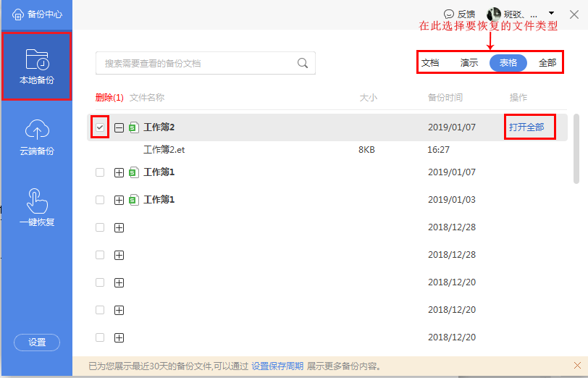Close the backup center window

[x=574, y=14]
